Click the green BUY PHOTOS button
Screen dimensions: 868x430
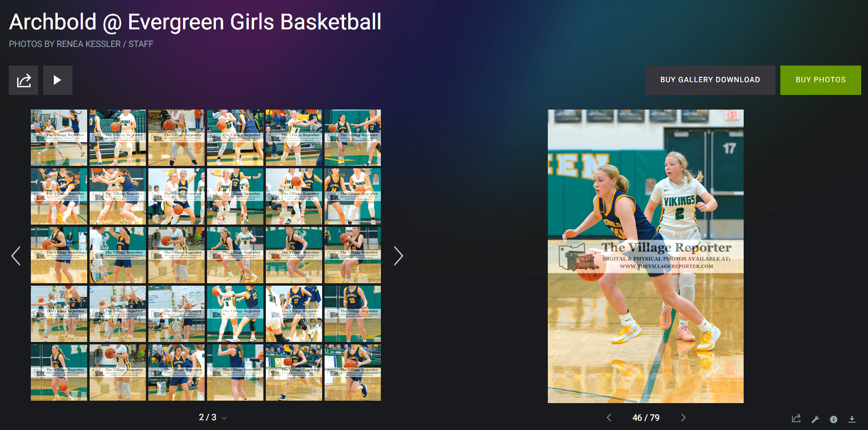pos(821,80)
